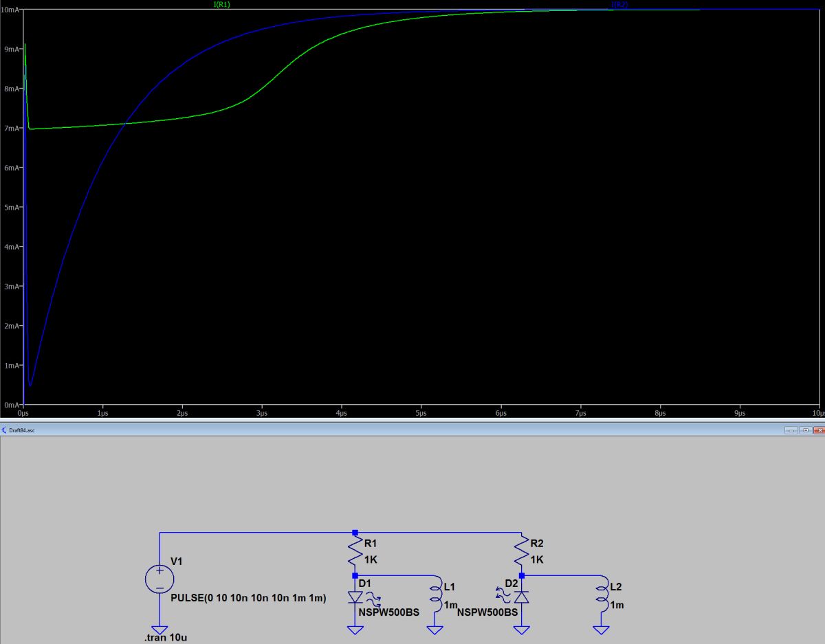Click the 4µs x-axis label
825x644 pixels.
pos(342,414)
